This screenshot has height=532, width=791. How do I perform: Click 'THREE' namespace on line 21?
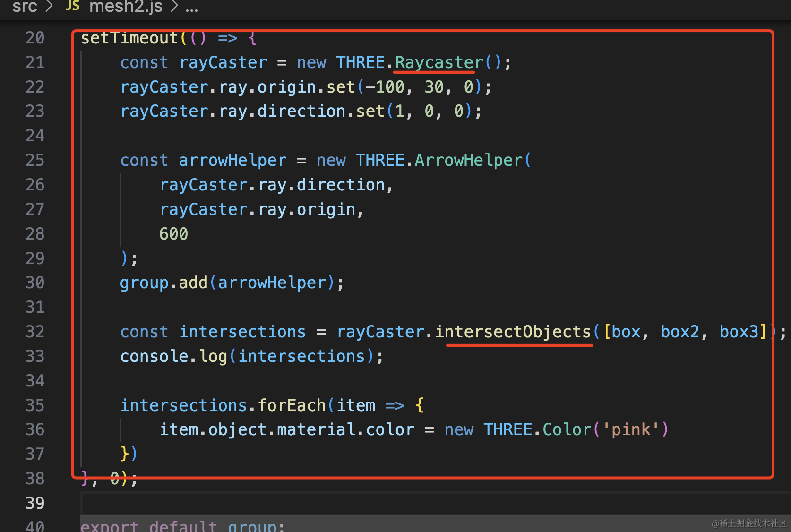(361, 62)
